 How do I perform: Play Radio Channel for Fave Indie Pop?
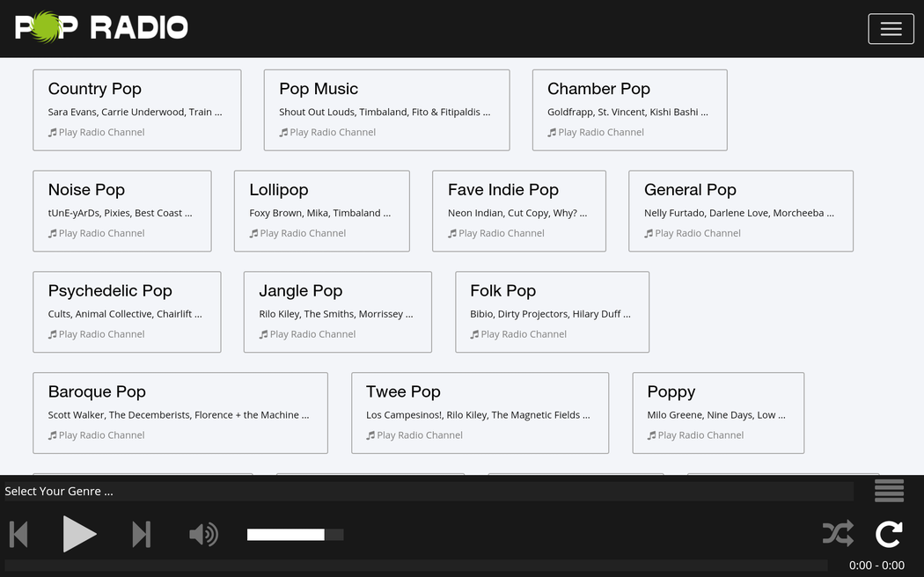tap(501, 234)
